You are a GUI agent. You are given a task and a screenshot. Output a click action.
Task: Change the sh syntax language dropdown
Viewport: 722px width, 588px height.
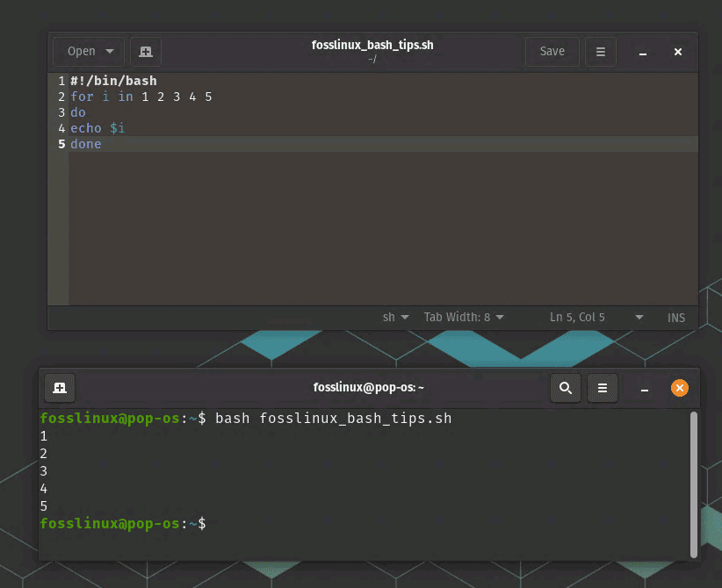coord(395,318)
